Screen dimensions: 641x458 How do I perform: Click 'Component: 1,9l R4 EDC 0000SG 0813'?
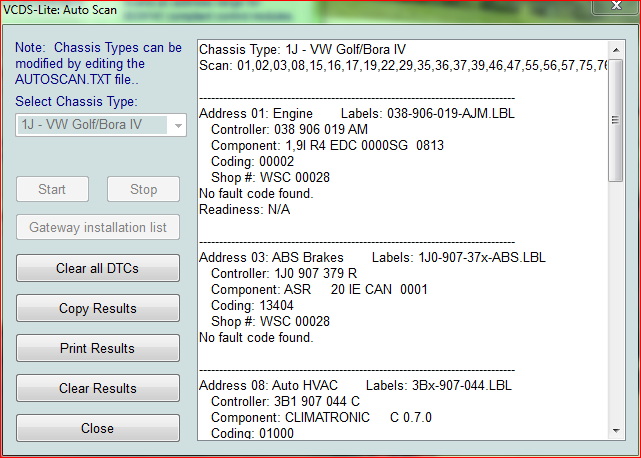tap(327, 145)
